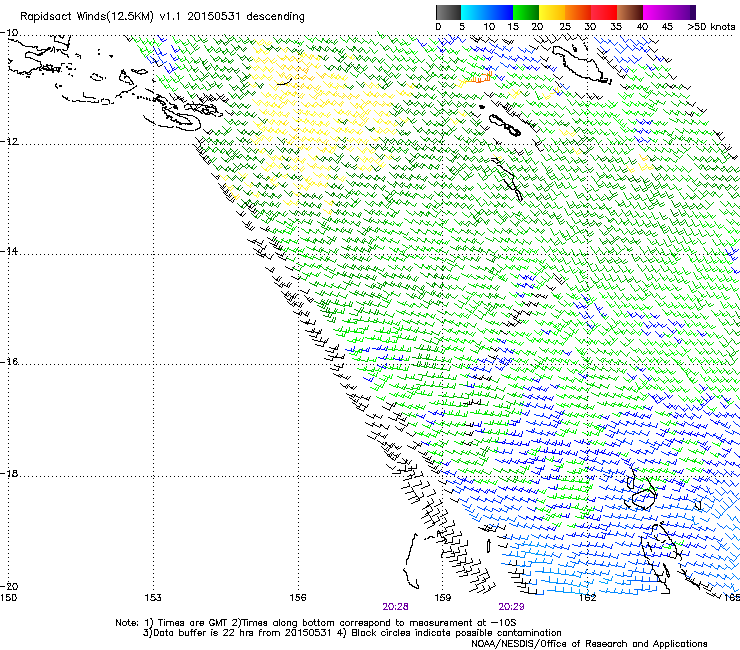
Task: Click the '>50 knots' legend label
Action: point(711,27)
